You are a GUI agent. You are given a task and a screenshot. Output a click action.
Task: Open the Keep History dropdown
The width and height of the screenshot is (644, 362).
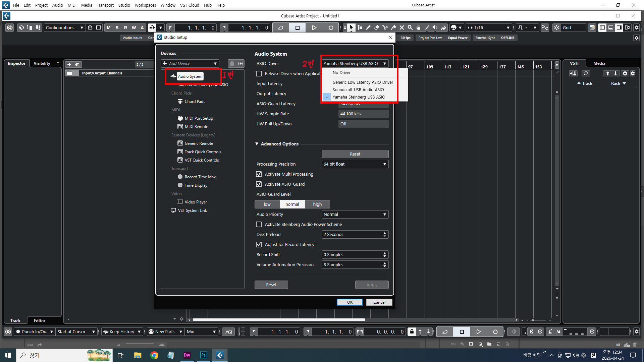point(122,331)
